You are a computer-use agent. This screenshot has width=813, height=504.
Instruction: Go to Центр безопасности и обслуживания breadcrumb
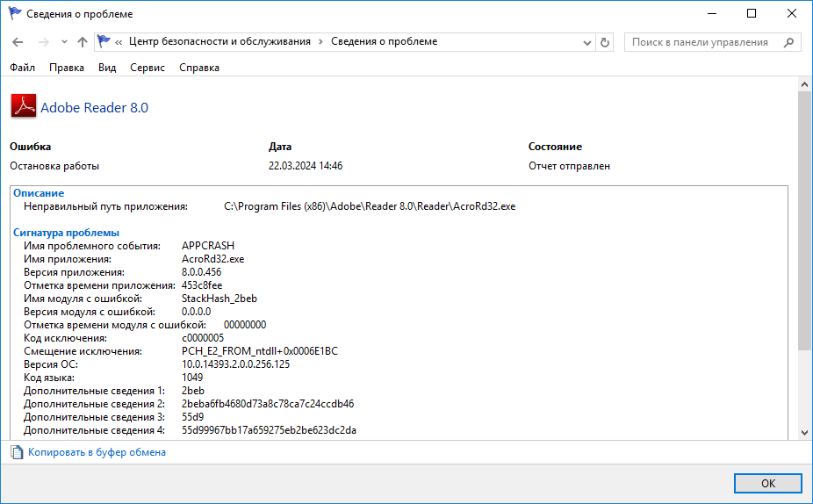pyautogui.click(x=219, y=42)
